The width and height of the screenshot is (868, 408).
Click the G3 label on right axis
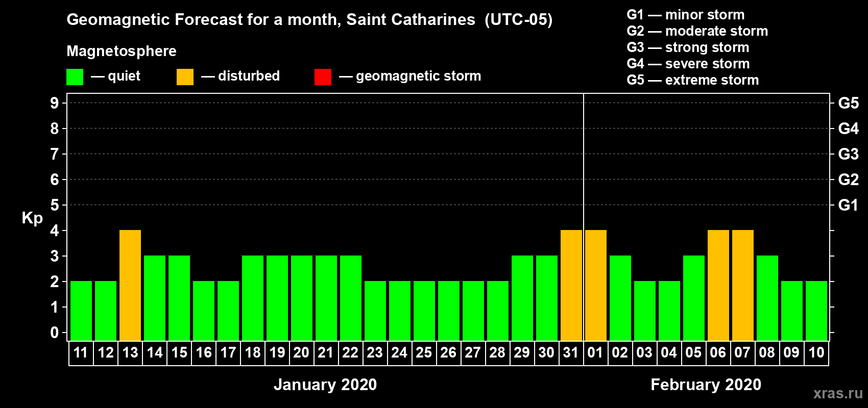(849, 154)
